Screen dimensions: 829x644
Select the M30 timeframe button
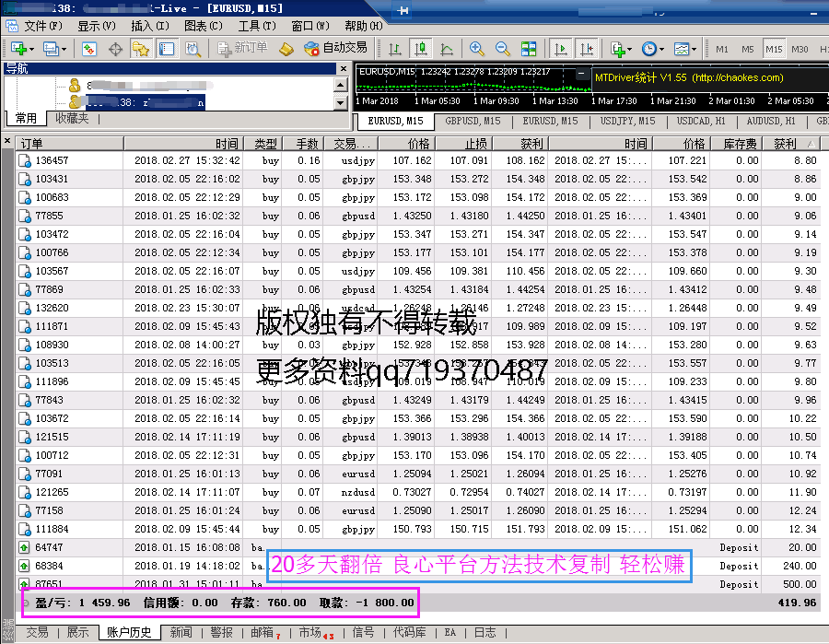800,49
